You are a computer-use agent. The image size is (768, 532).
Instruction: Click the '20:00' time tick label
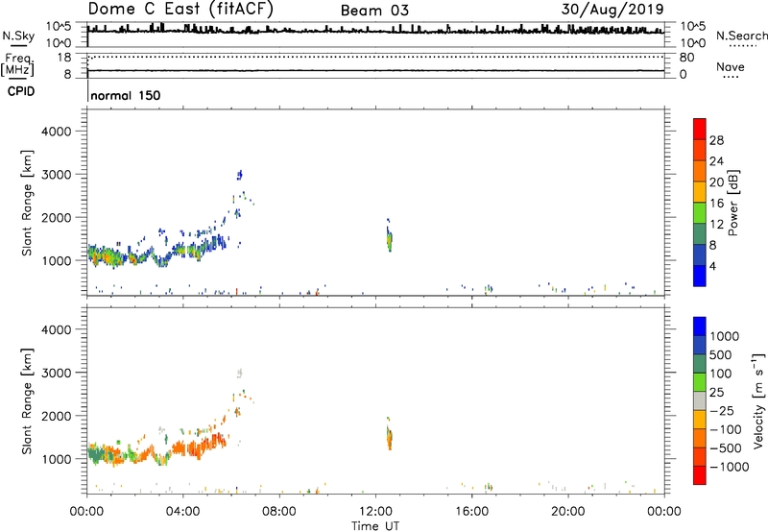point(567,512)
